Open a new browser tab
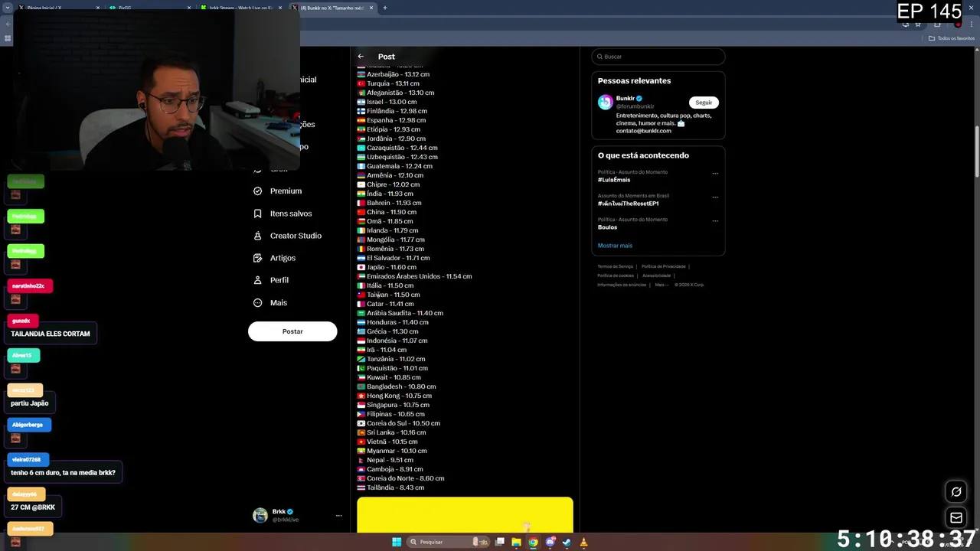 click(385, 8)
